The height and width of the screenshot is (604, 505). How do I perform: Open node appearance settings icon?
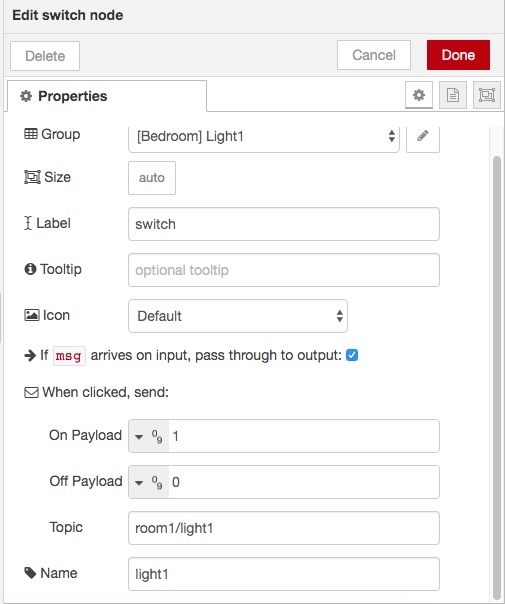click(487, 95)
